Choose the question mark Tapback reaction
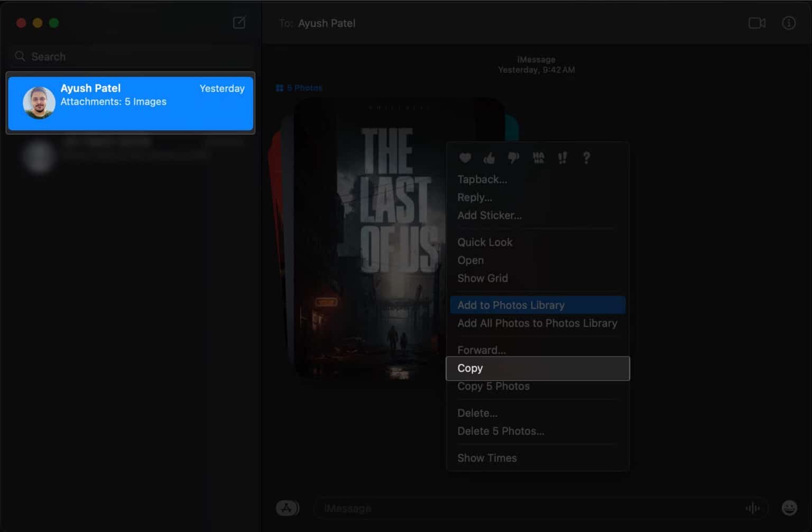This screenshot has height=532, width=812. click(x=586, y=158)
